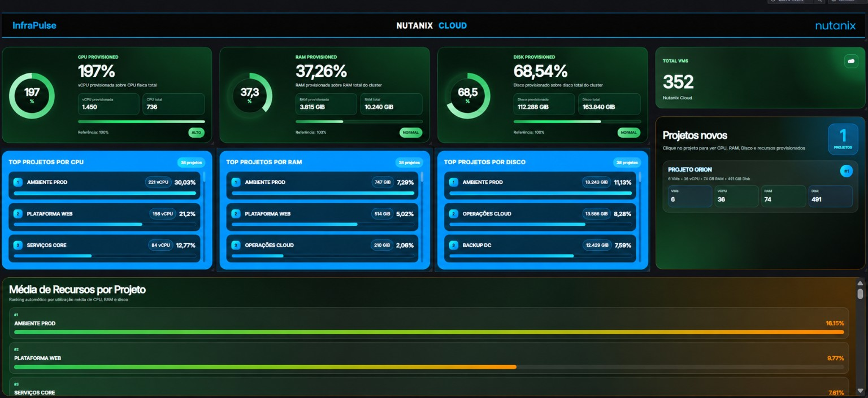Click the vCPU provisionada 1.450 box
Viewport: 868px width, 398px height.
click(108, 104)
